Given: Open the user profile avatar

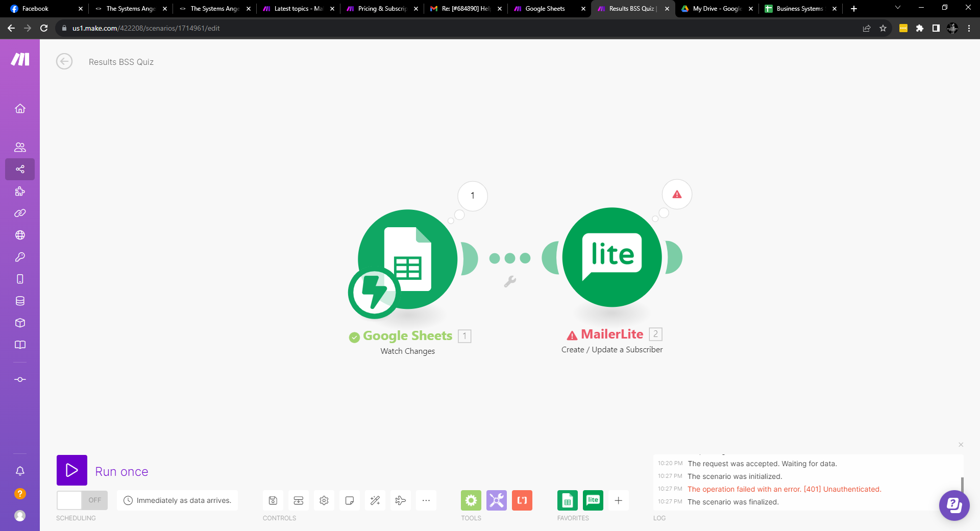Looking at the screenshot, I should [x=20, y=516].
